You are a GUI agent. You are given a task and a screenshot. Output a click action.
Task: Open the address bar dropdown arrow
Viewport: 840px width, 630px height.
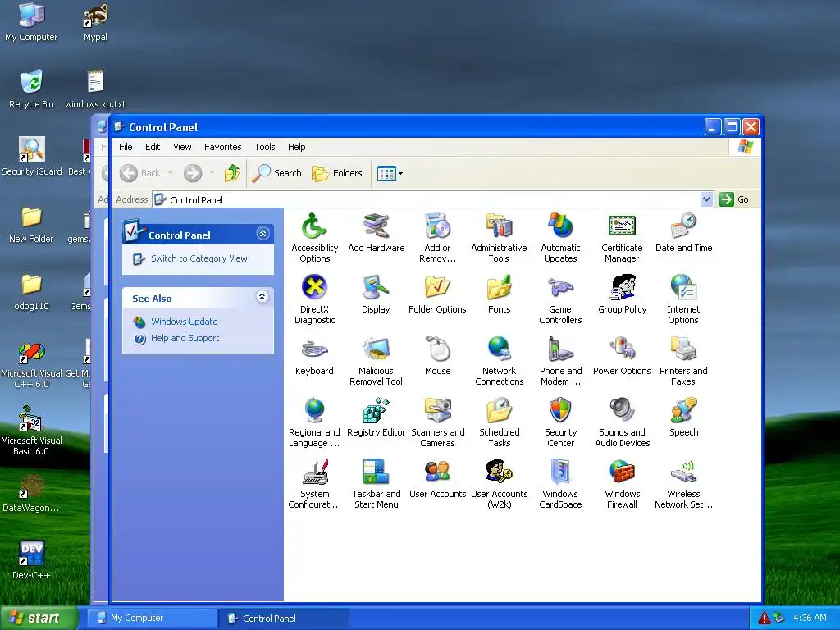pos(706,199)
